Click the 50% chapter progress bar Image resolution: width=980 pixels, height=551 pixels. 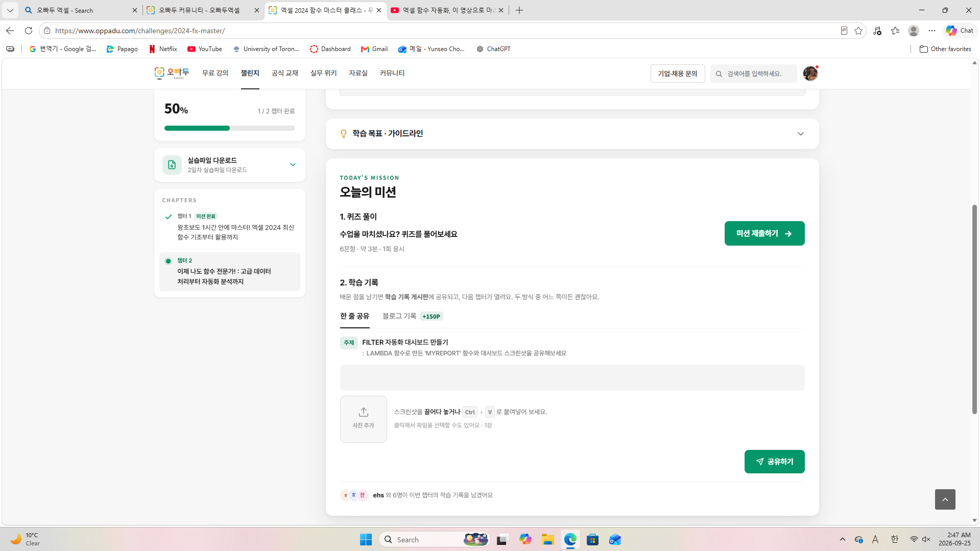(230, 128)
